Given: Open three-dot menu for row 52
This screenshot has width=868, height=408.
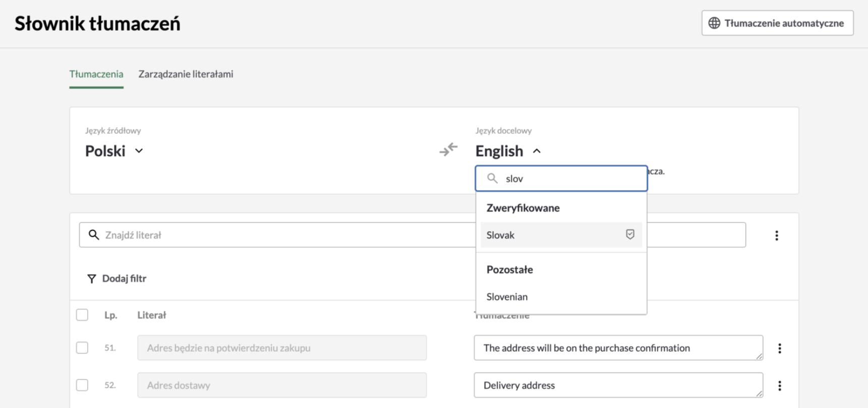Looking at the screenshot, I should pyautogui.click(x=779, y=386).
